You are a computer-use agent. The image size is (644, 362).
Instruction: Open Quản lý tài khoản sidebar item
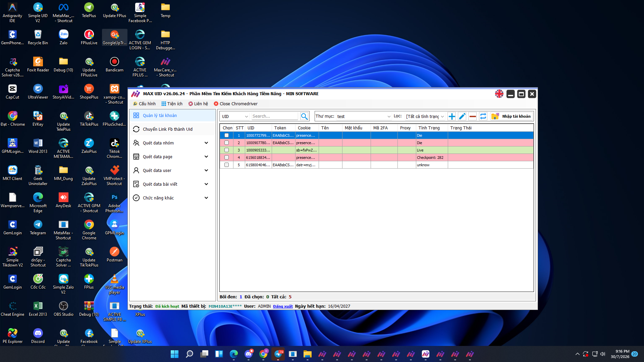pyautogui.click(x=172, y=115)
